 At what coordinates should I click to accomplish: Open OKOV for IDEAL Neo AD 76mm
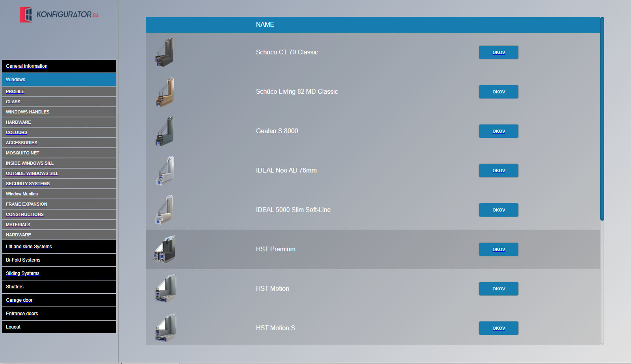pyautogui.click(x=499, y=171)
